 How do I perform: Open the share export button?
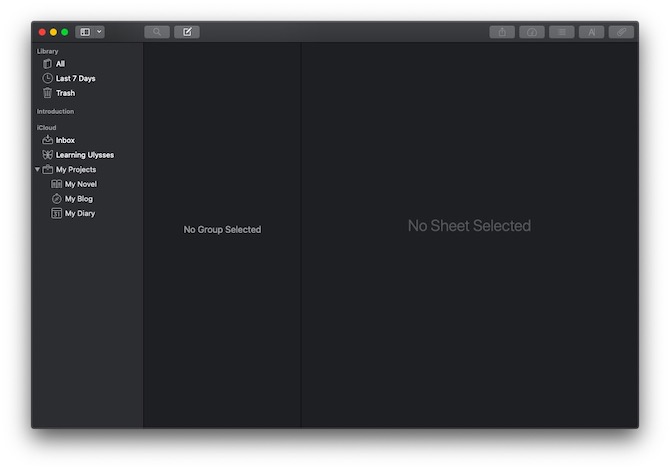(x=502, y=32)
